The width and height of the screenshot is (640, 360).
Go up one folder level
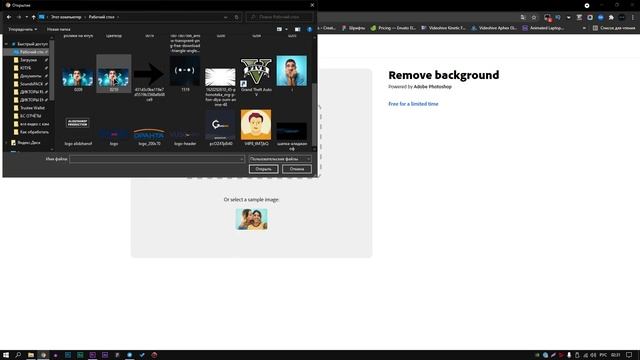coord(34,17)
